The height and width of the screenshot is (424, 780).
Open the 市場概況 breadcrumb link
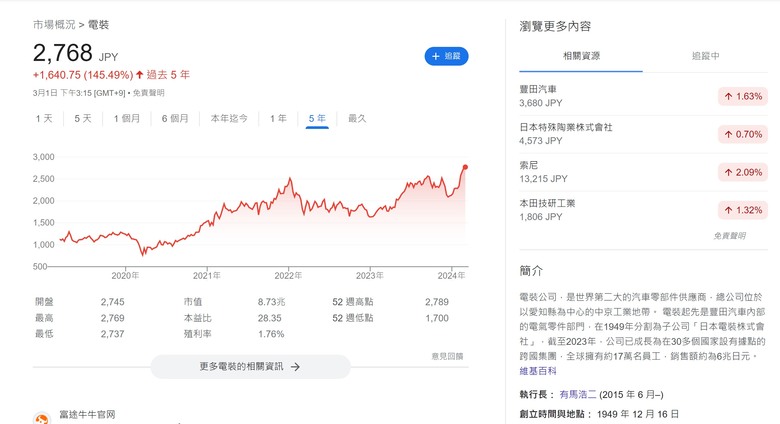pos(54,24)
